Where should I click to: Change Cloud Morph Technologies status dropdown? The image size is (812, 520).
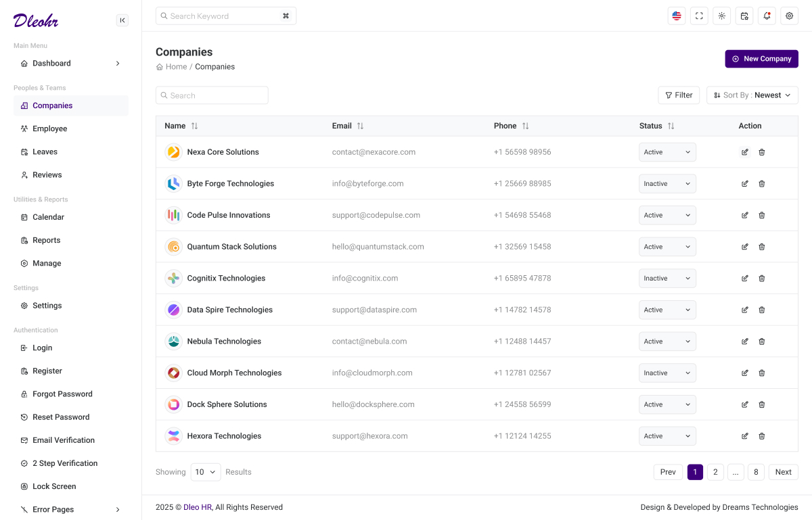667,373
